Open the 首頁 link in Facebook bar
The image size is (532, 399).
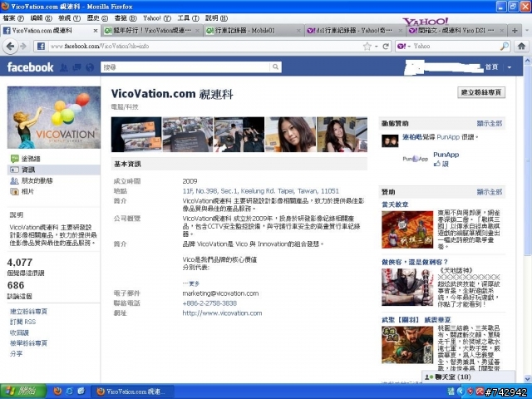point(491,67)
